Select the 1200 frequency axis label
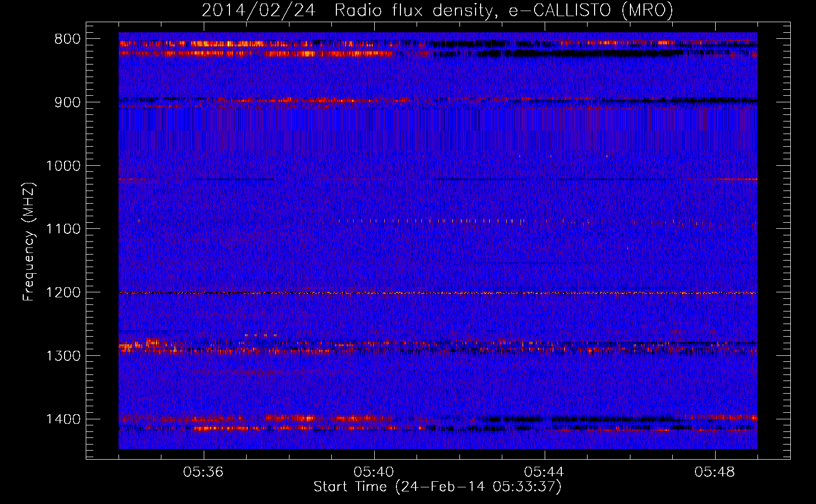 point(63,292)
